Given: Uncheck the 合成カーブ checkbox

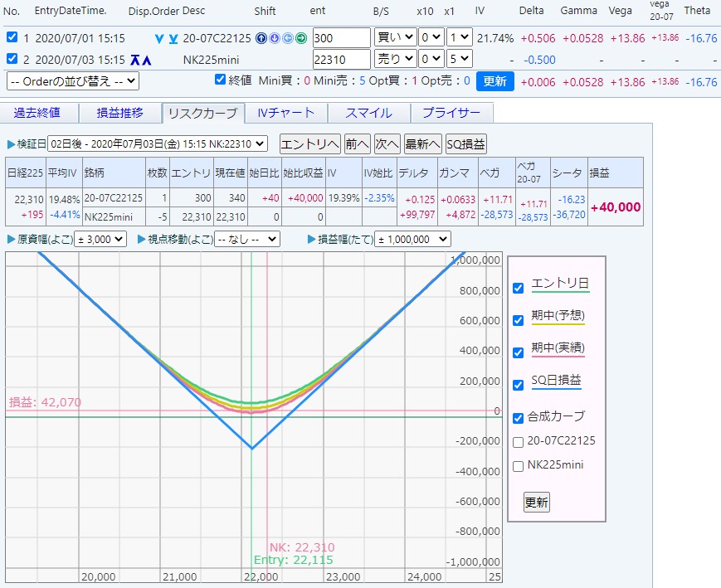Looking at the screenshot, I should pyautogui.click(x=519, y=418).
